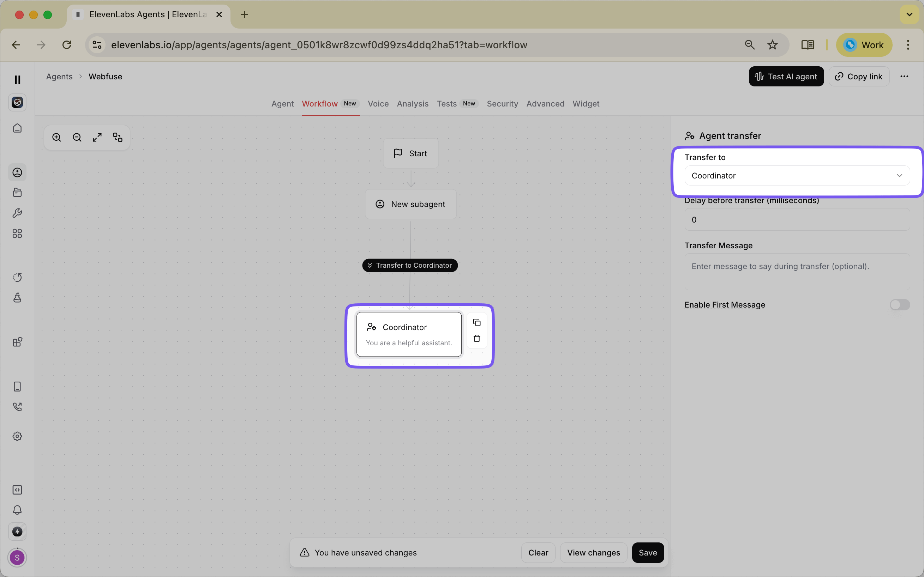Open notifications from the sidebar bell
This screenshot has width=924, height=577.
(17, 510)
